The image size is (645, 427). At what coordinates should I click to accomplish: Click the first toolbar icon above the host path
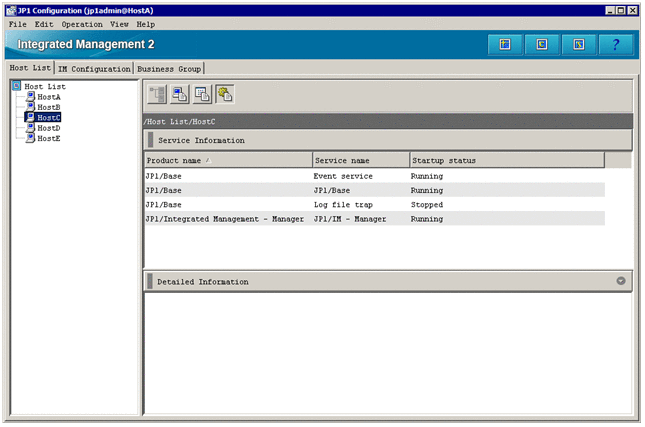coord(157,95)
